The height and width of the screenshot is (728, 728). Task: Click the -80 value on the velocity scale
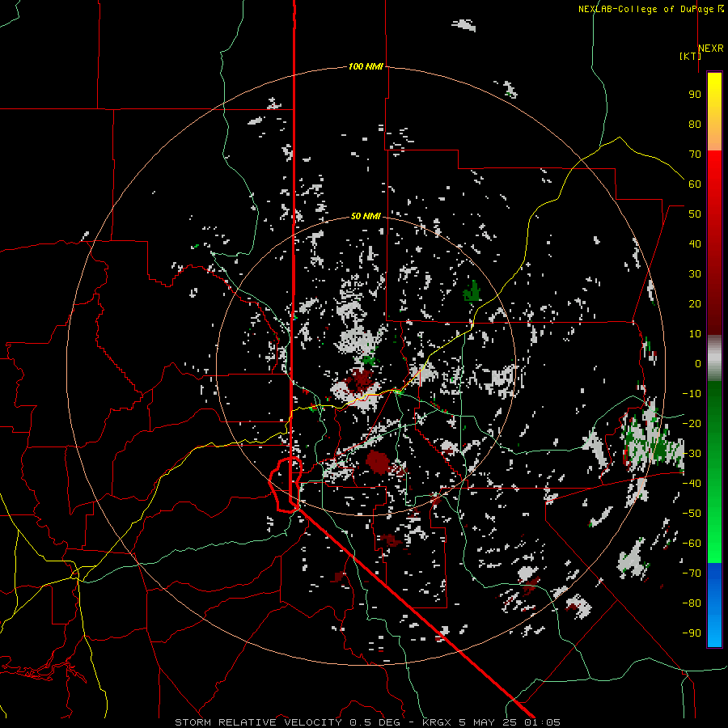[x=692, y=603]
